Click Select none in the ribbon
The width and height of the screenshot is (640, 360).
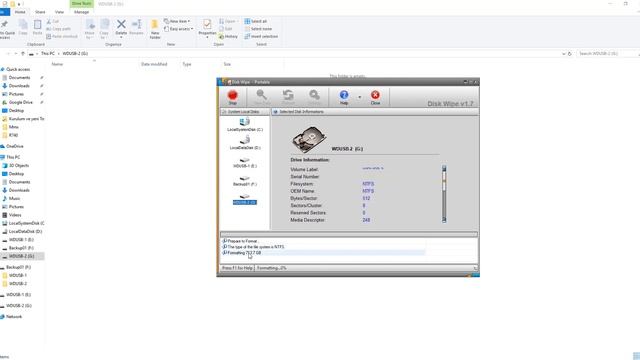(258, 29)
